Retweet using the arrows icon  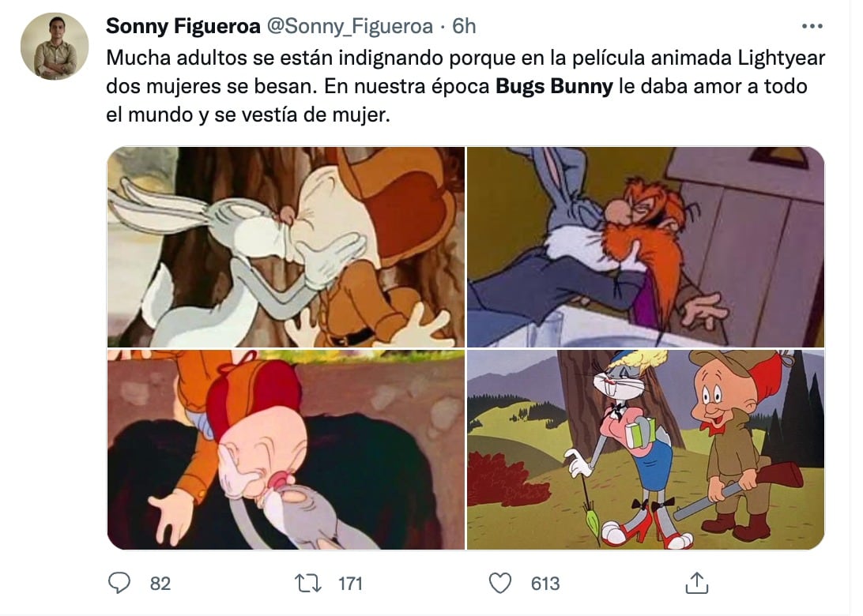(x=308, y=583)
